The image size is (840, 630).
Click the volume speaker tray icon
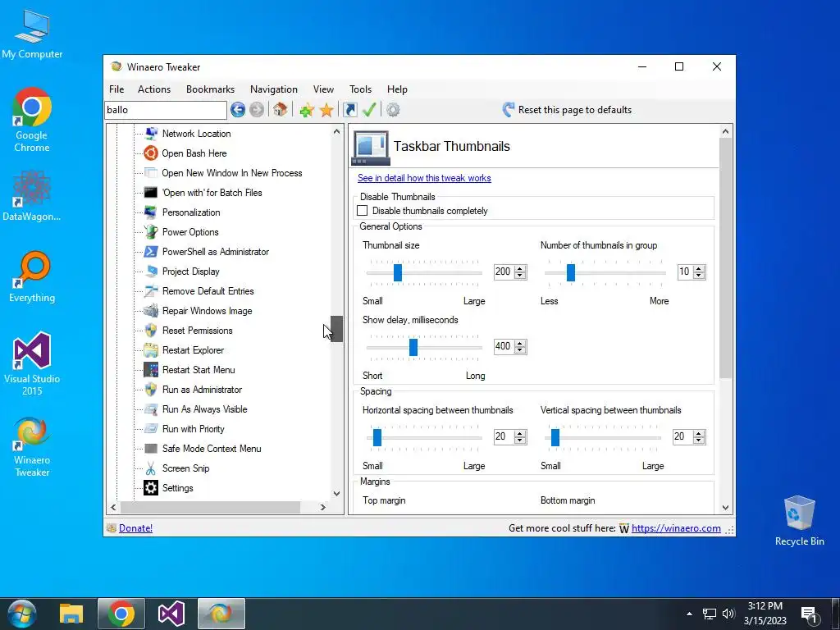pos(728,614)
